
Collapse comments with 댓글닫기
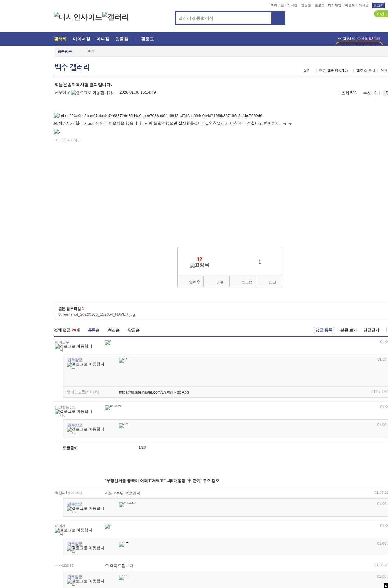[x=371, y=330]
